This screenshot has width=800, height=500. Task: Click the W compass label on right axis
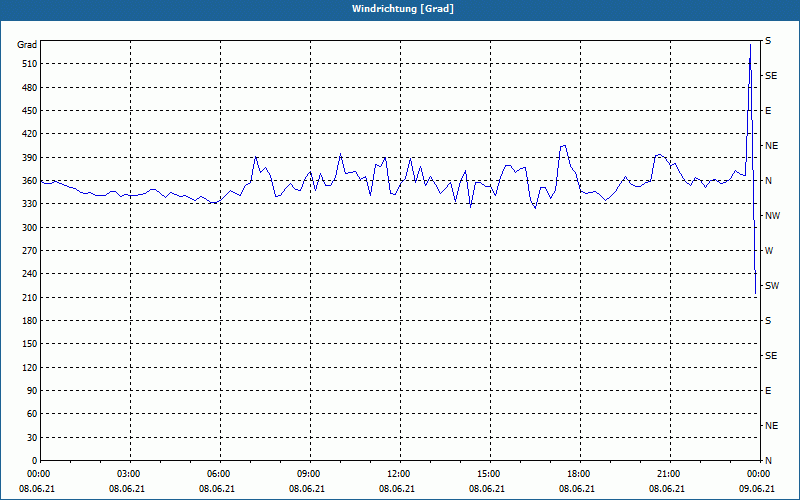tap(769, 251)
